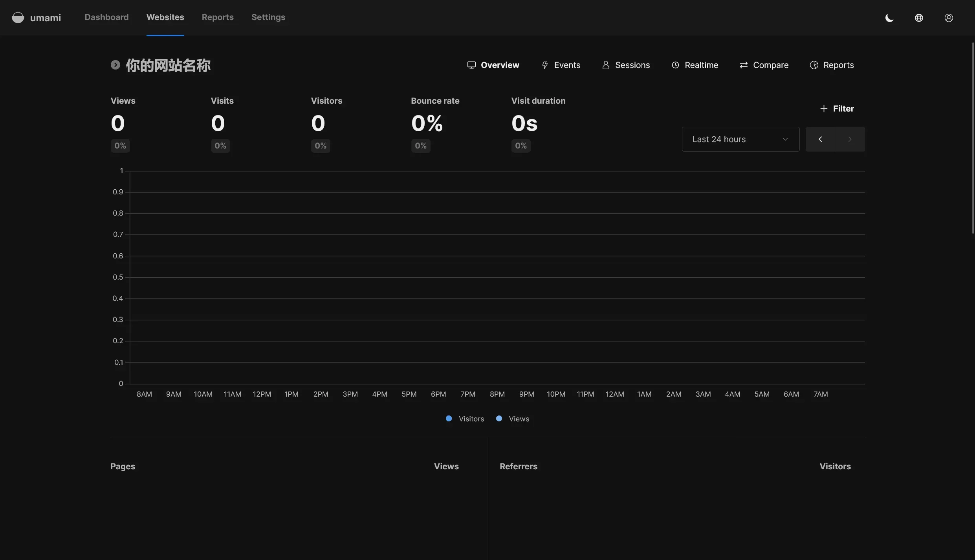Click the website favicon beside title
This screenshot has width=975, height=560.
[115, 65]
